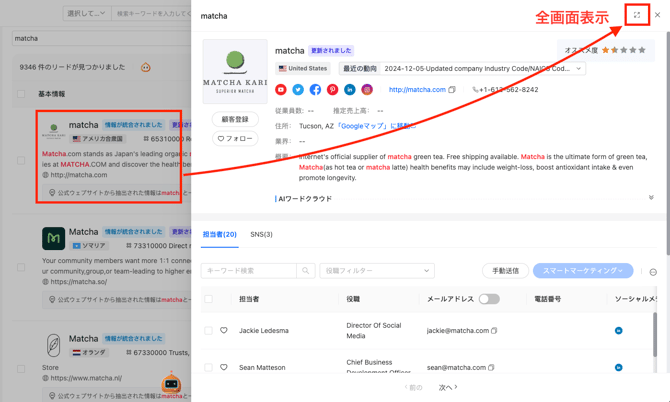670x402 pixels.
Task: Click the https://www.matcha.nl/ link in list
Action: tap(86, 378)
